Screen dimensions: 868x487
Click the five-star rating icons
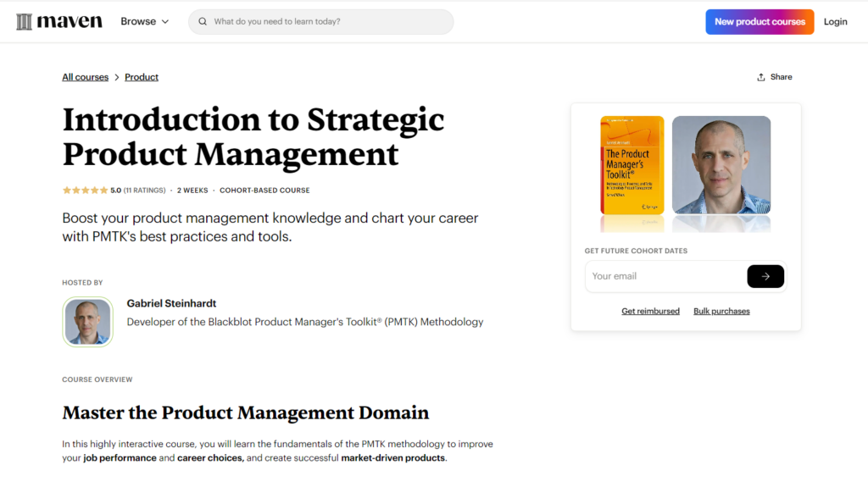pos(86,191)
